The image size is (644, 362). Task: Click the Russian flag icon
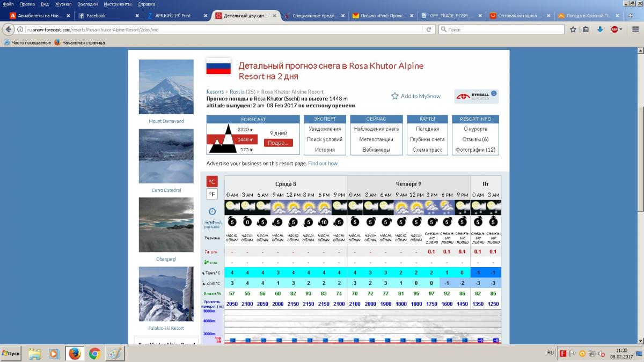tap(218, 66)
